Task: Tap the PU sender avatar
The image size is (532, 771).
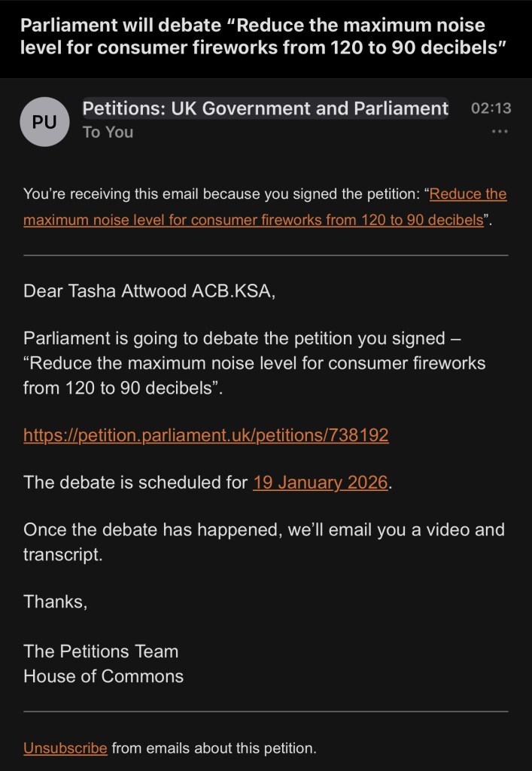Action: tap(44, 121)
